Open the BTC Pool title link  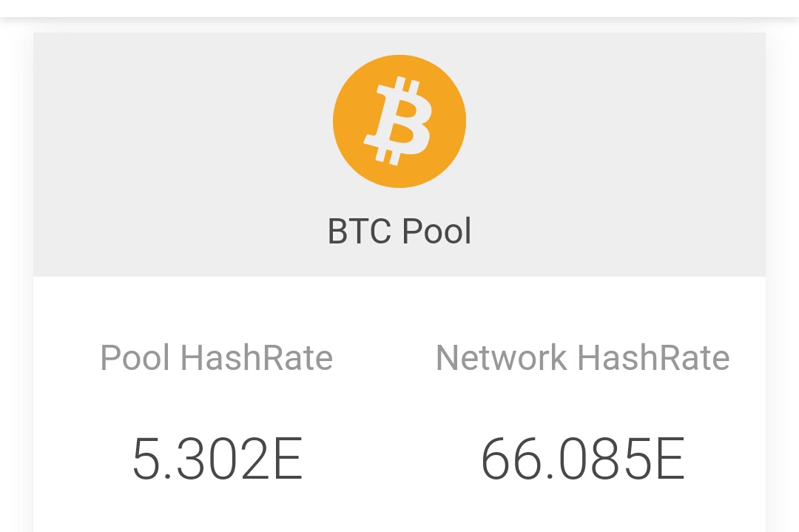(x=399, y=232)
